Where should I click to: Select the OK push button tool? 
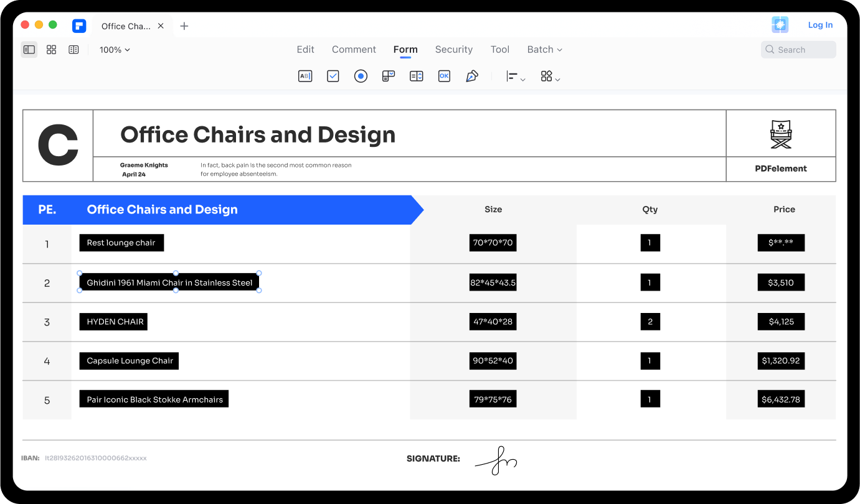pyautogui.click(x=444, y=76)
